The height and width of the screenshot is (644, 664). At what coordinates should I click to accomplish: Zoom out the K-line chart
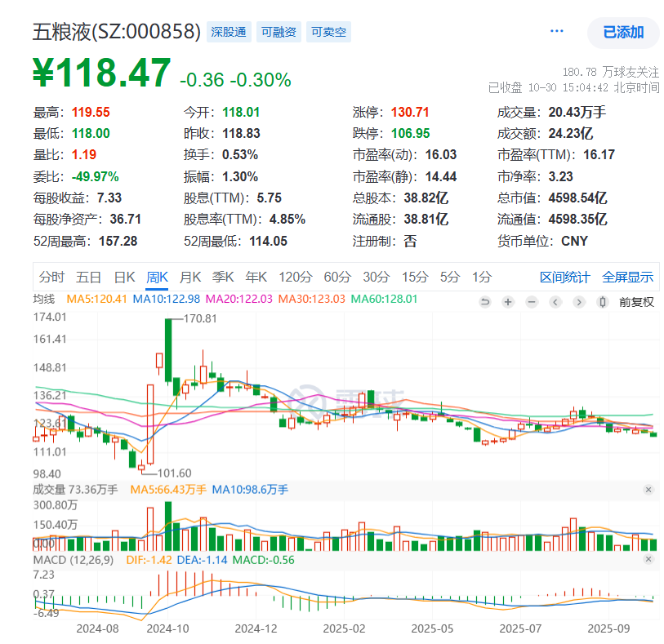(x=532, y=302)
